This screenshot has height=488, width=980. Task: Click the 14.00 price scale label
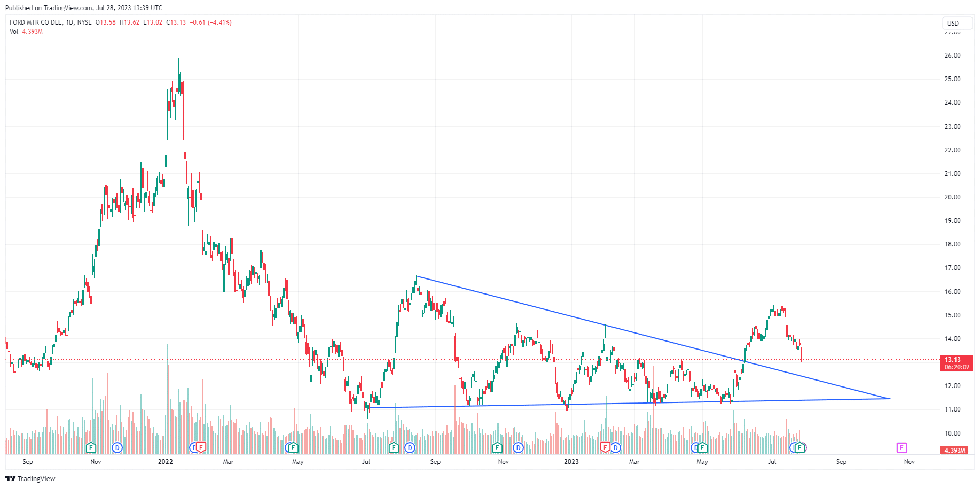point(953,339)
